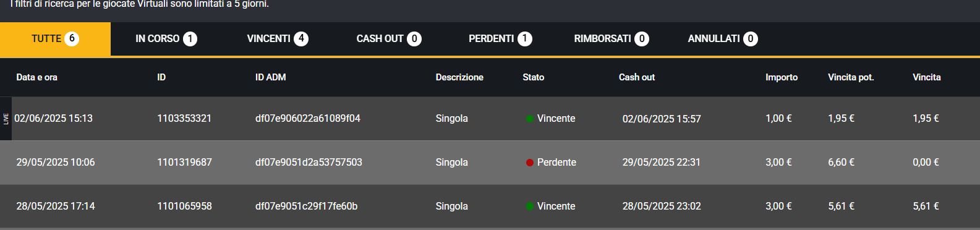Viewport: 980px width, 230px height.
Task: Select the TUTTE tab
Action: (x=55, y=39)
